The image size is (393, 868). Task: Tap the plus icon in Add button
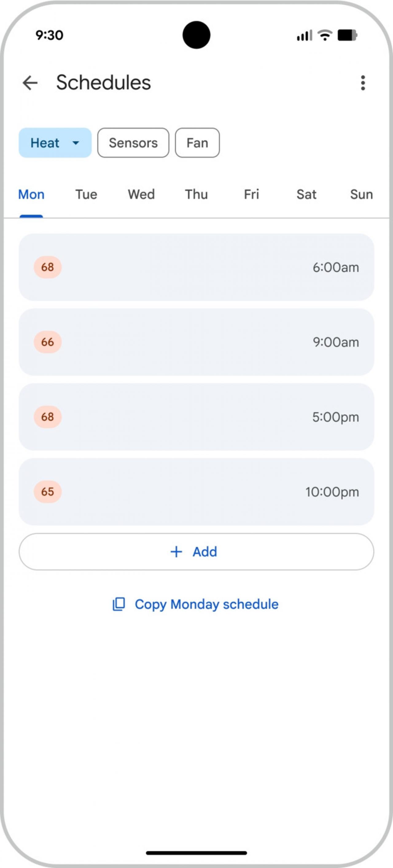pos(176,552)
